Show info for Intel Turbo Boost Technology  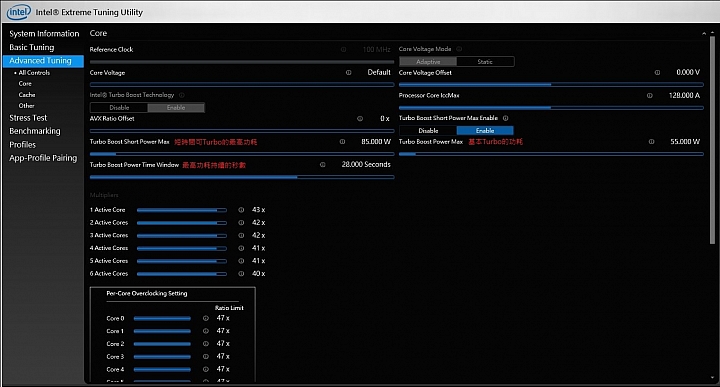point(182,95)
